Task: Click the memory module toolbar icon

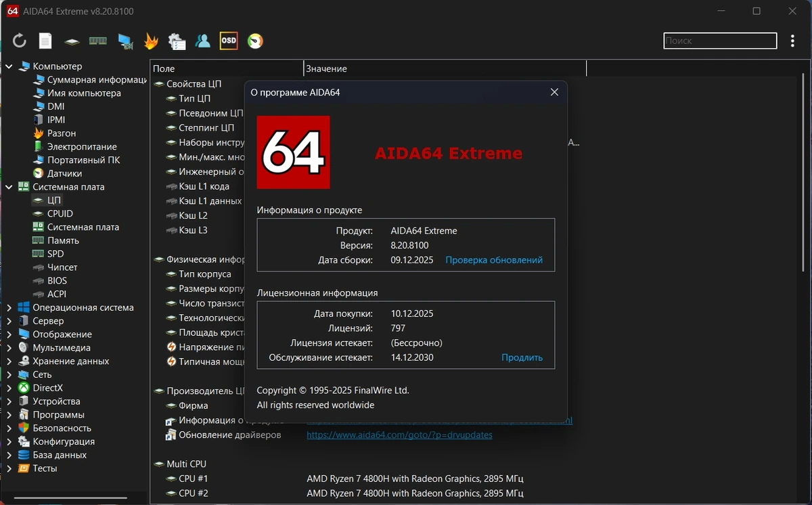Action: tap(98, 41)
